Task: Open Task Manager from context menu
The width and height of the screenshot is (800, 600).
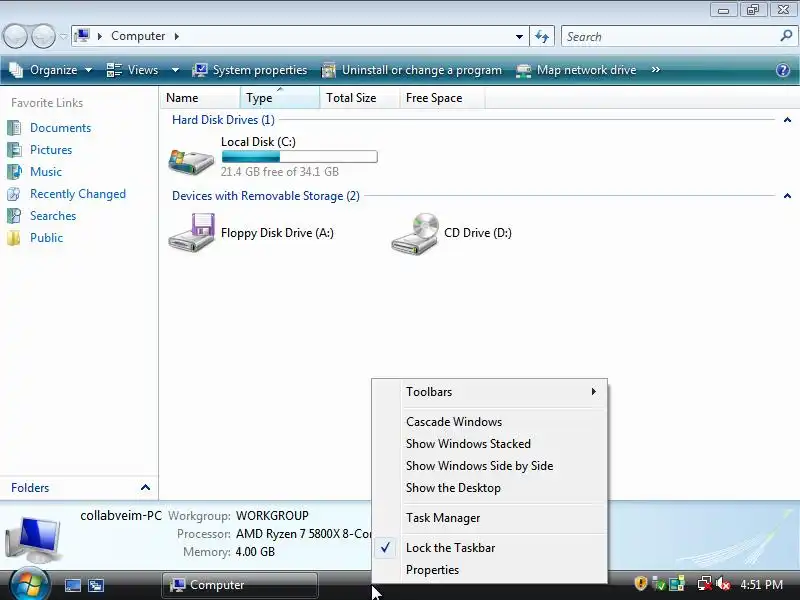Action: click(490, 518)
